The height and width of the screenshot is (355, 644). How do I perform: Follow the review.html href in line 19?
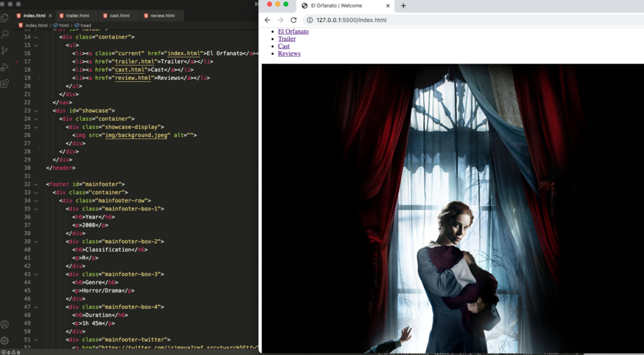133,78
